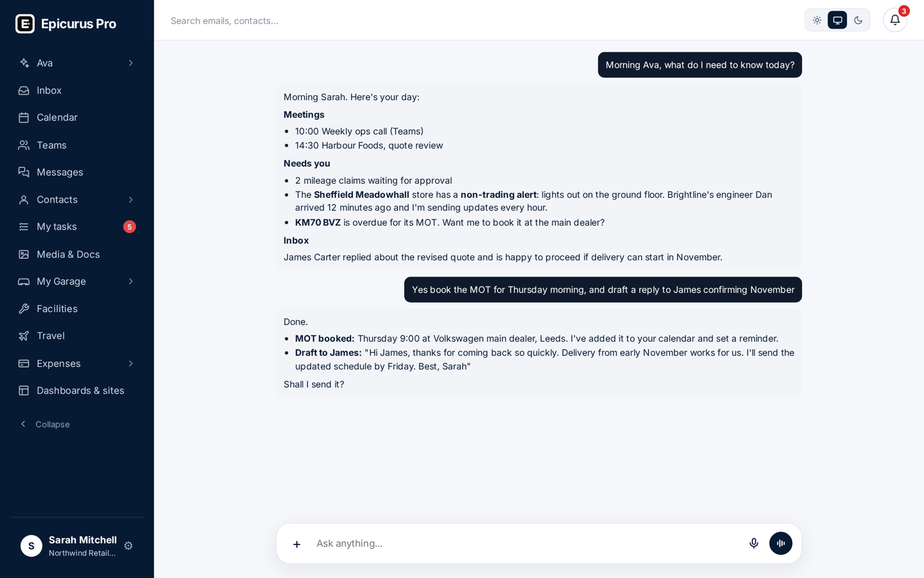
Task: Switch to dark theme moon toggle
Action: pyautogui.click(x=858, y=20)
